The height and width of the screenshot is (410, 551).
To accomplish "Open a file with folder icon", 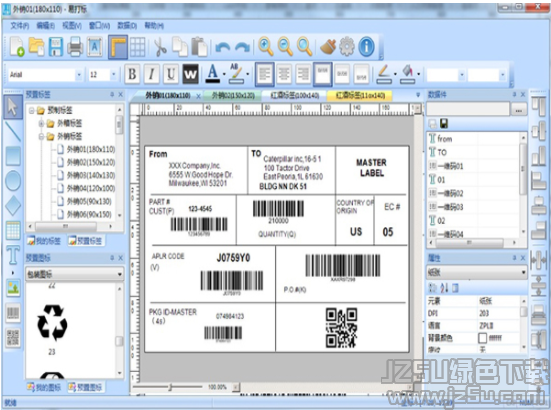I will [x=37, y=47].
